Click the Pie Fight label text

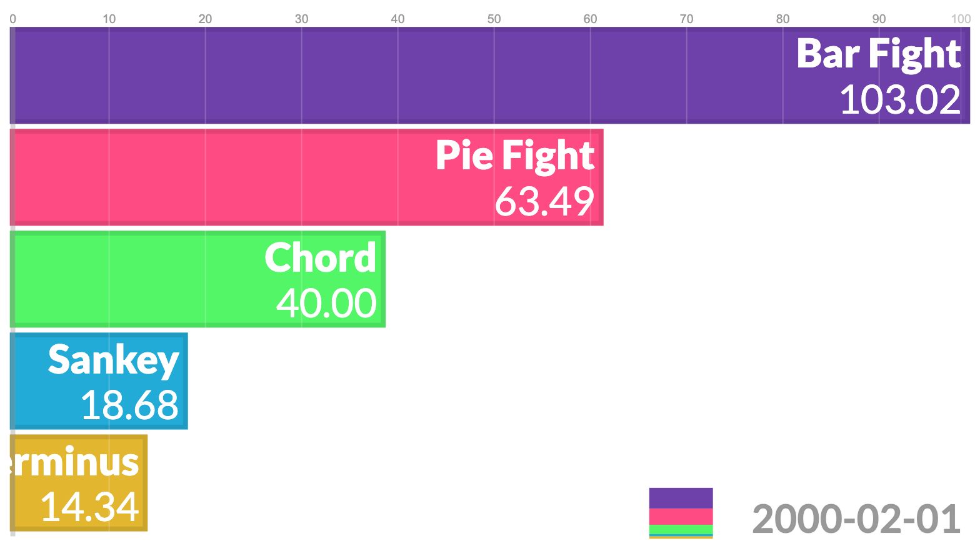pyautogui.click(x=514, y=156)
